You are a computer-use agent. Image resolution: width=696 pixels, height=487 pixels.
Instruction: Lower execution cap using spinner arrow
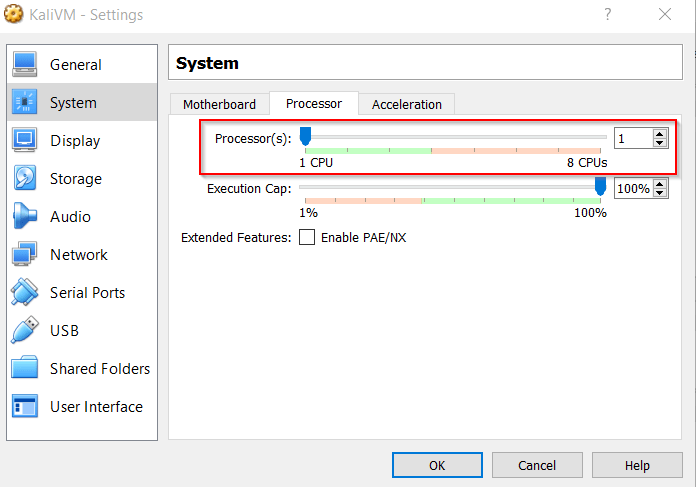659,193
